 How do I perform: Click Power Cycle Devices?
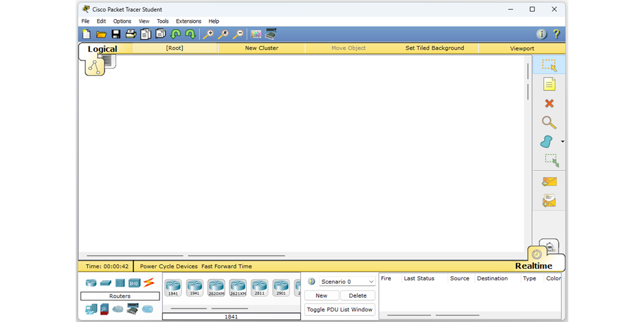coord(169,267)
